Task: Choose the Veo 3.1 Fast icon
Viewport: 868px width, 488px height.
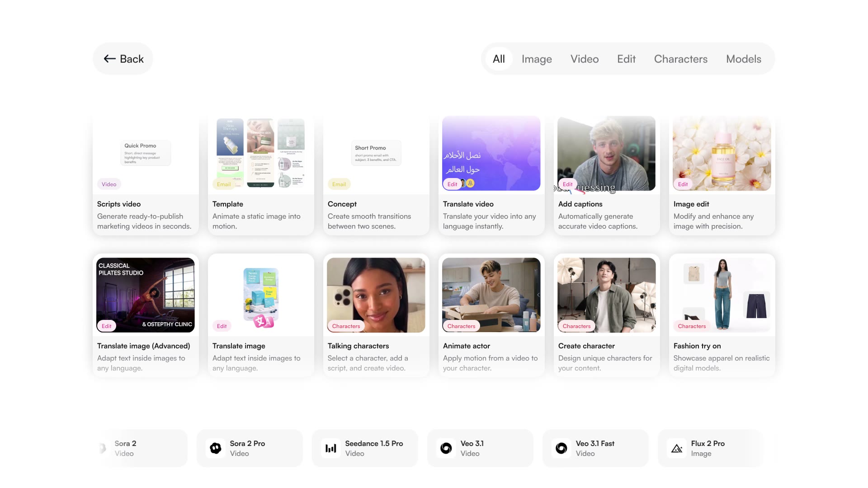Action: (561, 448)
